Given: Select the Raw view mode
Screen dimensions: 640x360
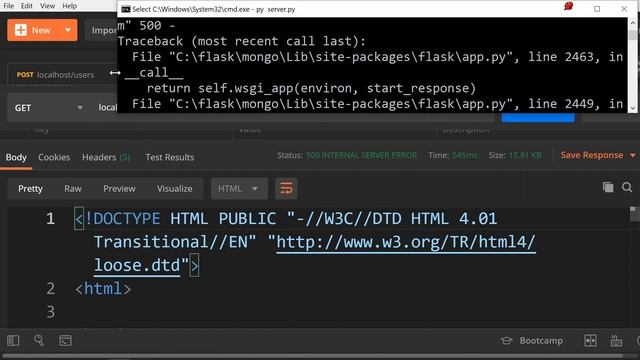Looking at the screenshot, I should pos(73,189).
